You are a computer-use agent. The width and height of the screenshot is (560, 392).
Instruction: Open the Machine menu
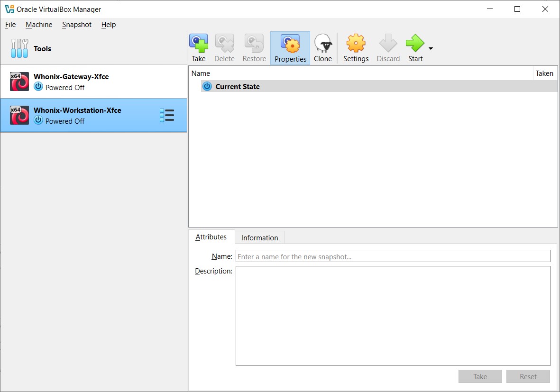(39, 25)
